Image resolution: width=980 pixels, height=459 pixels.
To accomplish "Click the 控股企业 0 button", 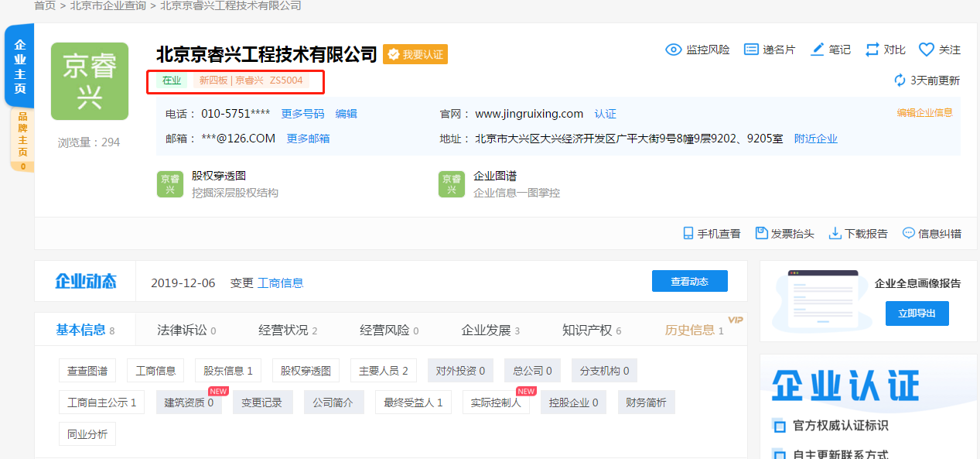I will [x=574, y=402].
